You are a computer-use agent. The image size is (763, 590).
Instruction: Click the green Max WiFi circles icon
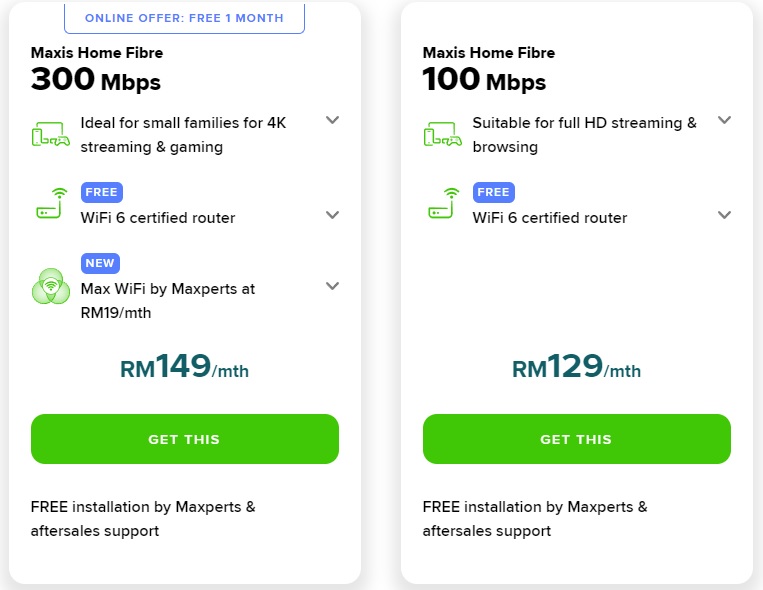[x=51, y=286]
